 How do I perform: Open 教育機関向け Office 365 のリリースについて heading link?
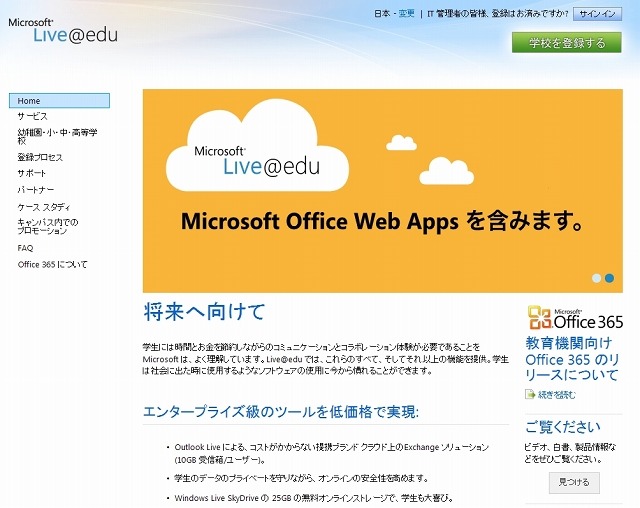(x=572, y=359)
